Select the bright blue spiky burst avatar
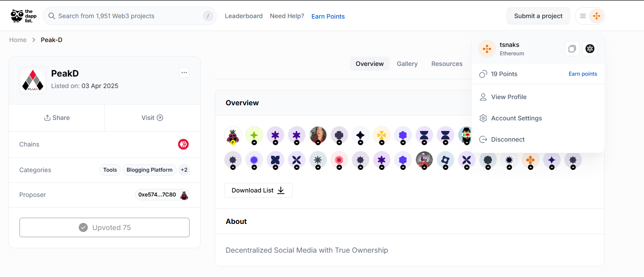 tap(254, 160)
